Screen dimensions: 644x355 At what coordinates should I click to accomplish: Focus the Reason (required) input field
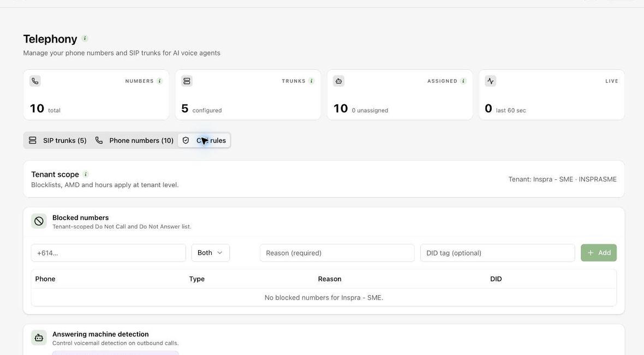(337, 253)
